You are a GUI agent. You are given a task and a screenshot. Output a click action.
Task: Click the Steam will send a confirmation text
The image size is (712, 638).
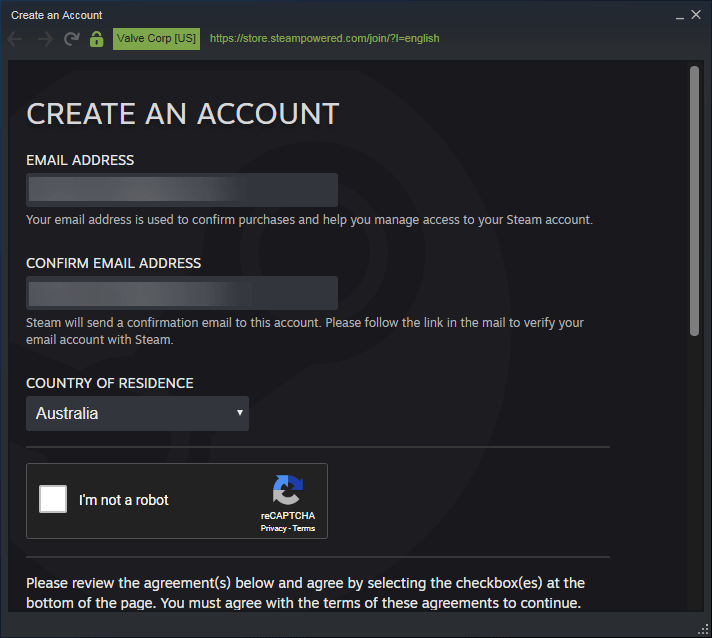(x=305, y=331)
